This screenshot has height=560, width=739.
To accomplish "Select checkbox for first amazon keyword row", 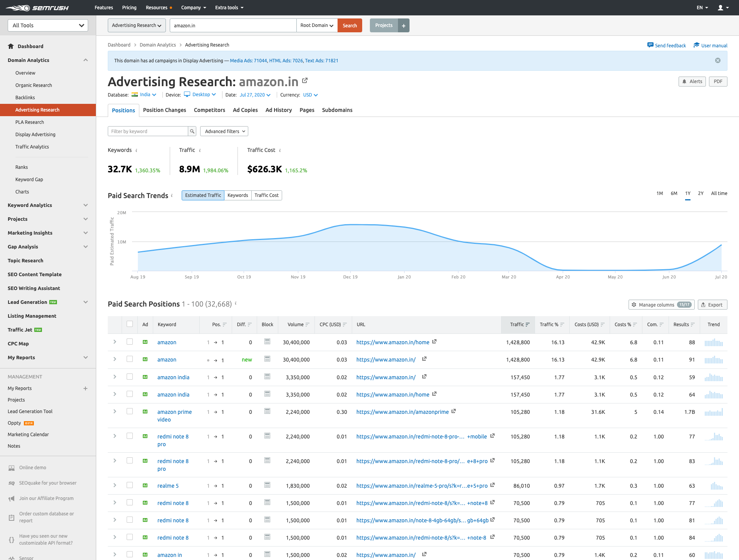I will (x=130, y=342).
